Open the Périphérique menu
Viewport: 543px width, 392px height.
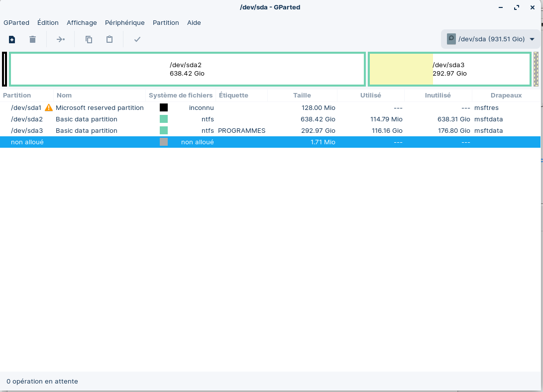[x=124, y=22]
